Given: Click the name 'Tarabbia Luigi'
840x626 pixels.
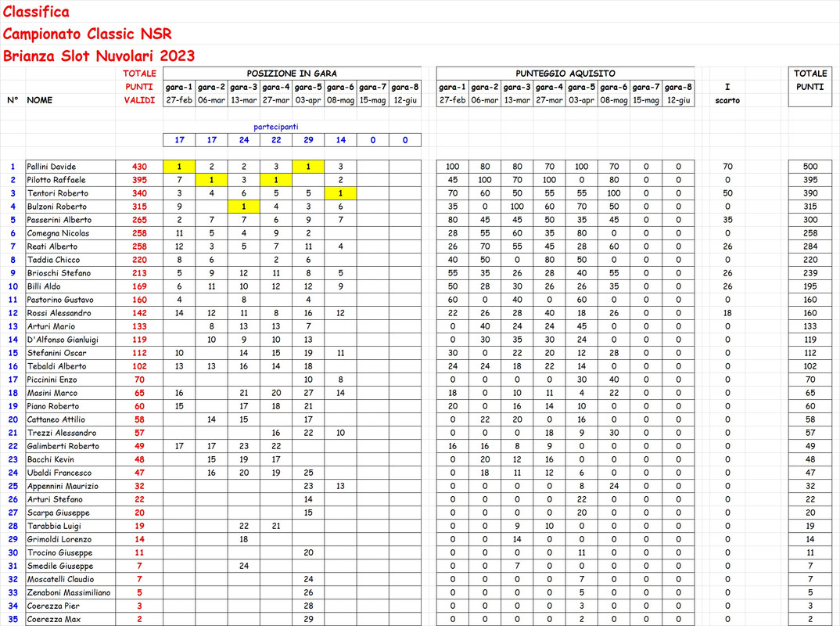Looking at the screenshot, I should 53,526.
